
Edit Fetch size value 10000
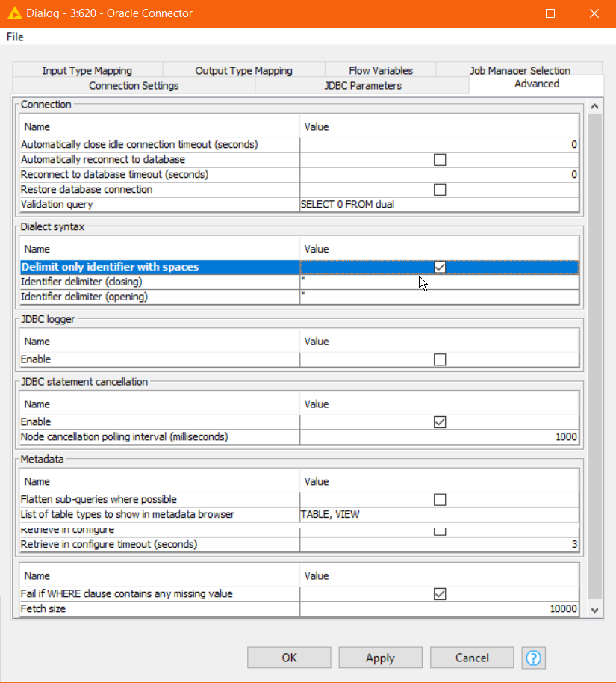point(439,608)
